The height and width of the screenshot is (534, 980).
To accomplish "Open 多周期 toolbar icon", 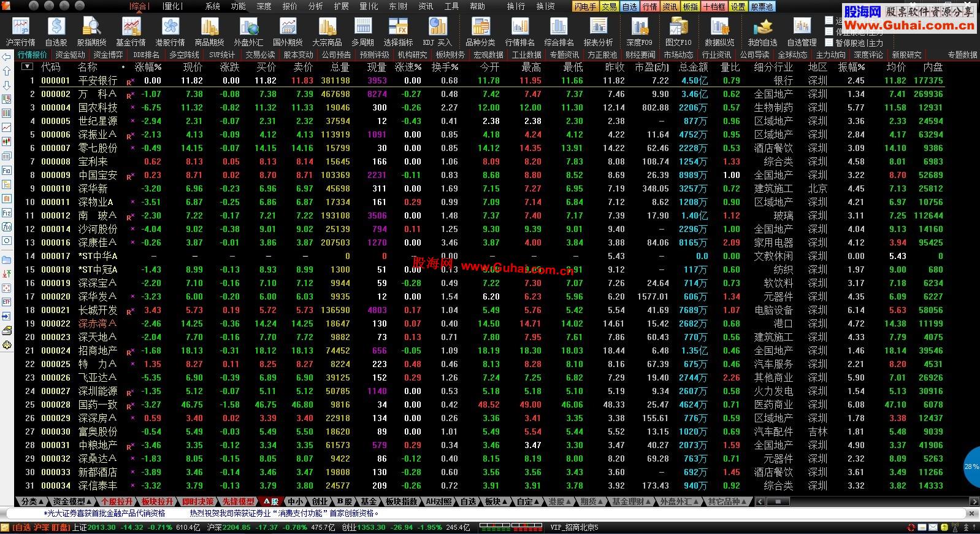I will (362, 32).
